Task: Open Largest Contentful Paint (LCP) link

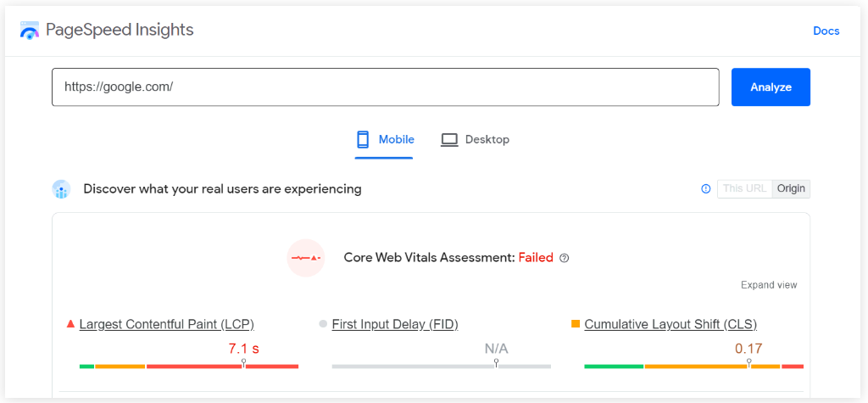Action: click(167, 324)
